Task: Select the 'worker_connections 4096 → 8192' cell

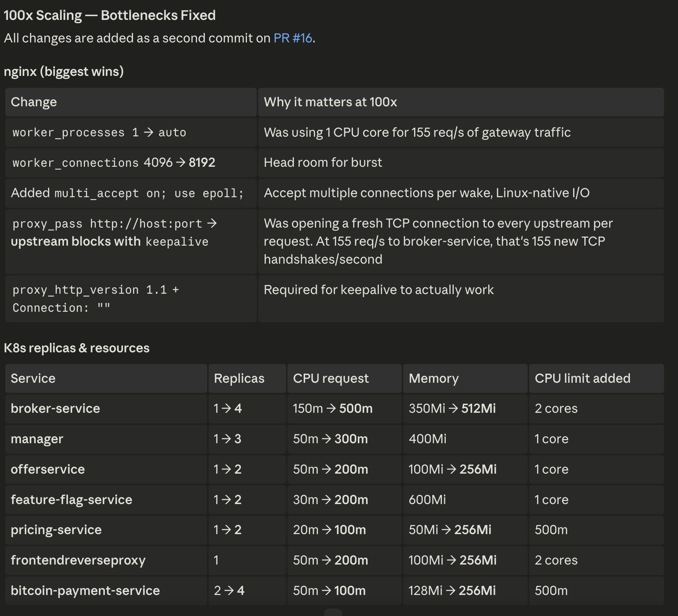Action: point(131,163)
